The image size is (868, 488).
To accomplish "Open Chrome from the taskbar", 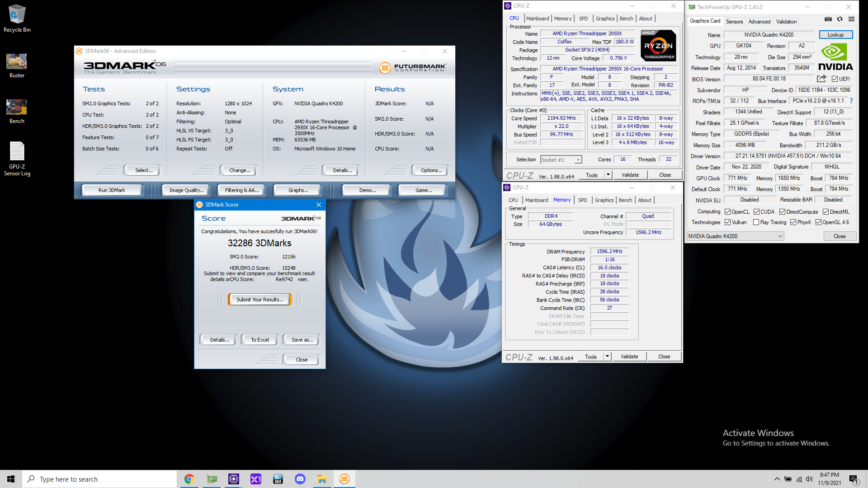I will [189, 479].
